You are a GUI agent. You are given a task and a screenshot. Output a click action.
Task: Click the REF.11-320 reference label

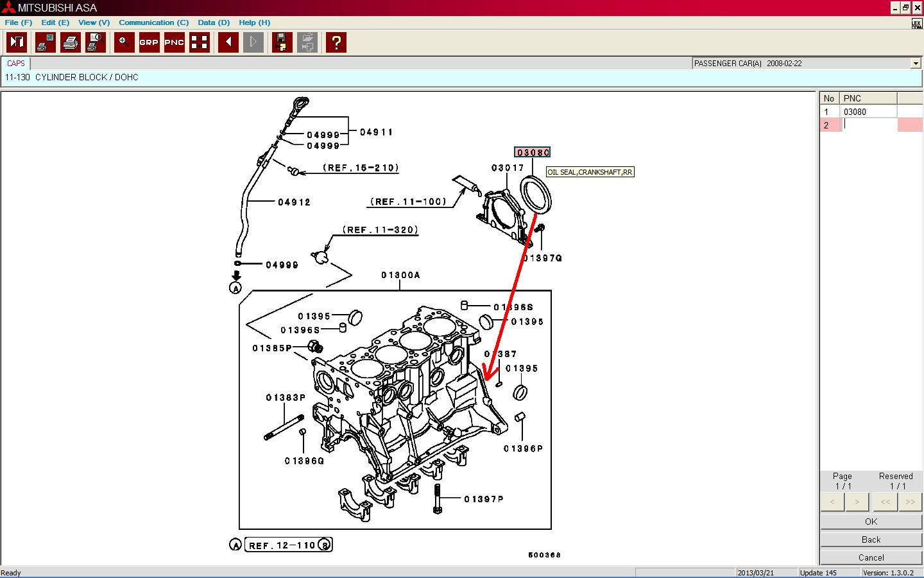click(x=380, y=230)
